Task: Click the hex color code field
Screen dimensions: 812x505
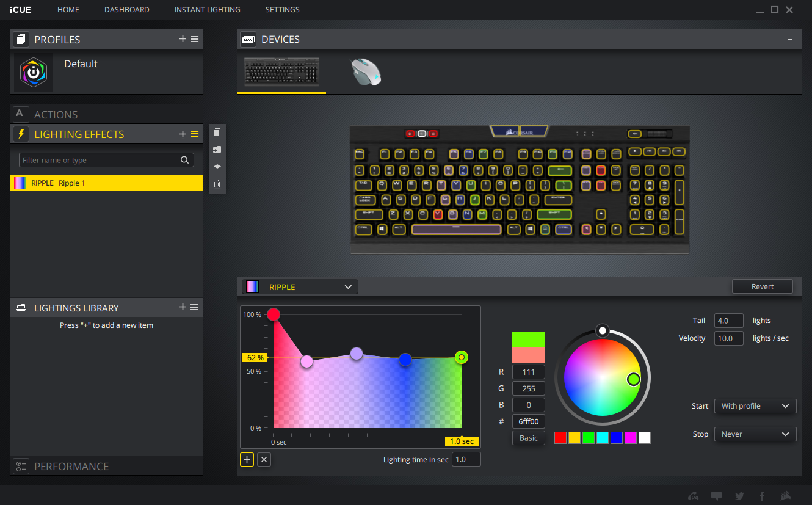Action: coord(529,421)
